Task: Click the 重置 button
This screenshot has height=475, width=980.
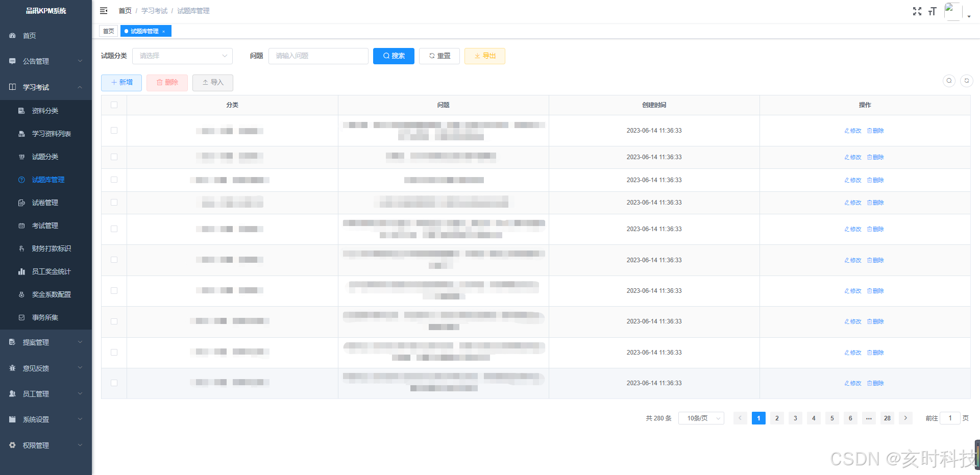Action: point(439,56)
